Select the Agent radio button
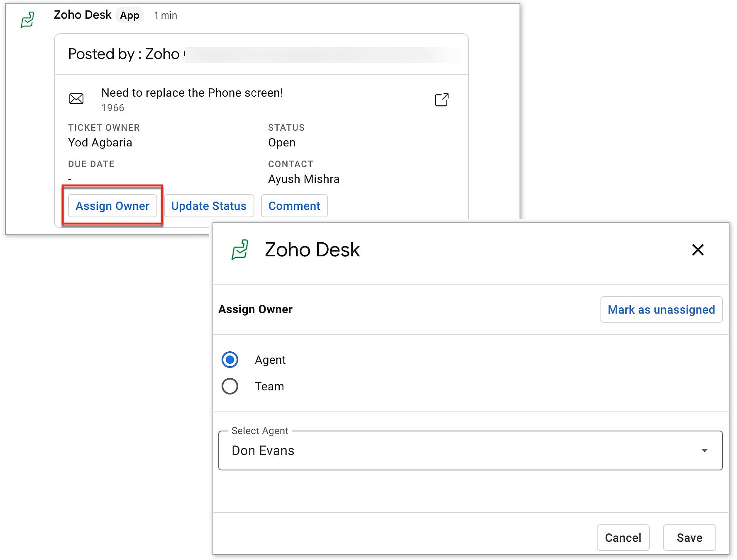737x560 pixels. [230, 360]
